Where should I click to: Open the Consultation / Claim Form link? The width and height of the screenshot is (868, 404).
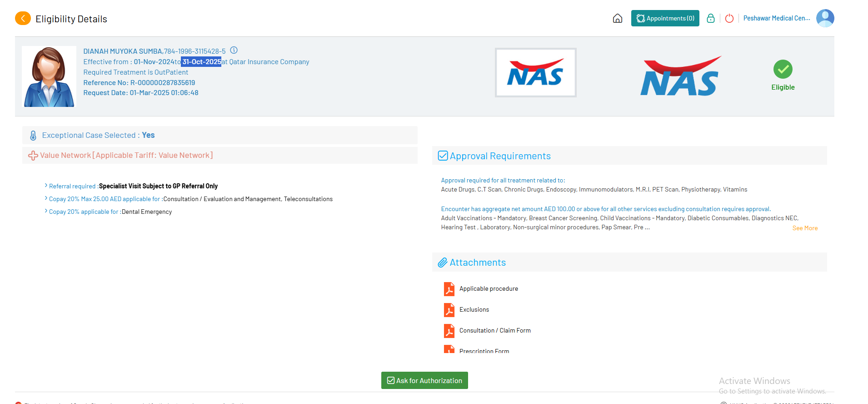495,330
